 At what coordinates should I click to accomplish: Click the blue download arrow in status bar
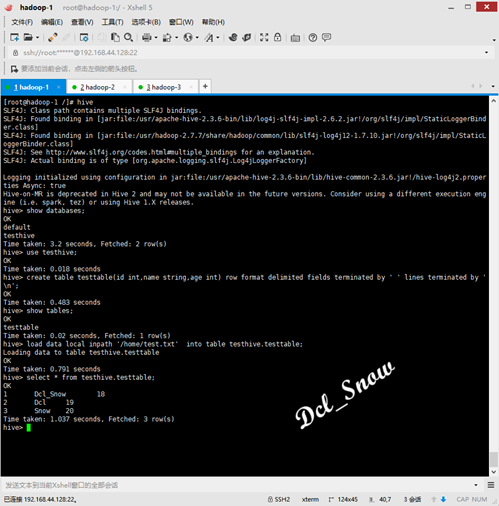(x=443, y=499)
